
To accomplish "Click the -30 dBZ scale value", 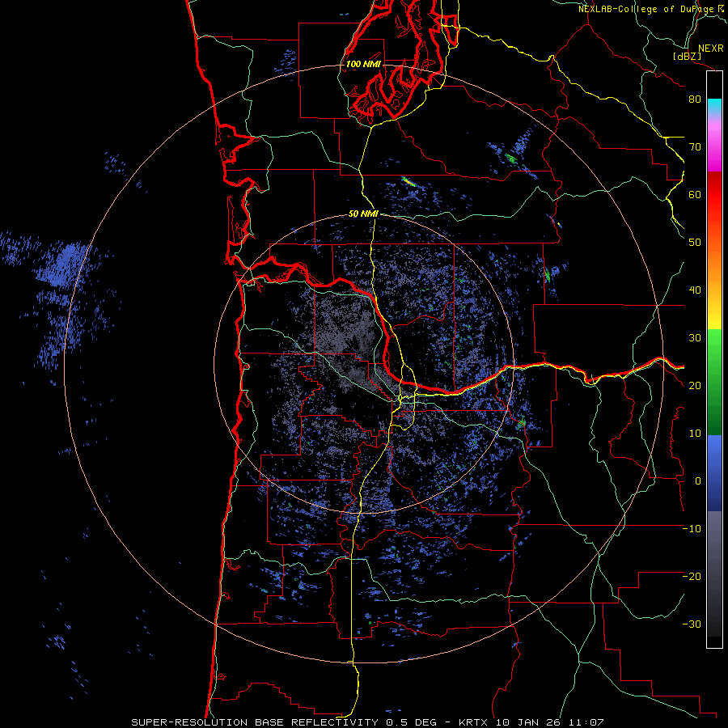I will pos(692,624).
